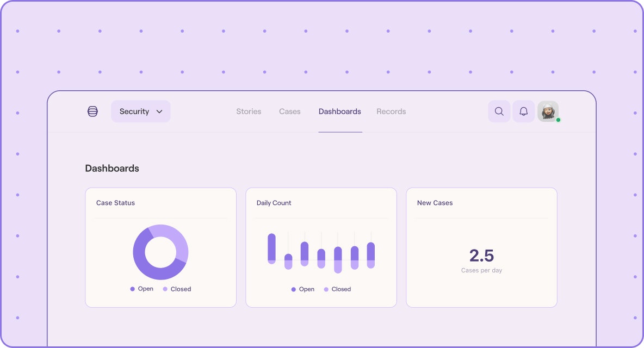Expand the Security dropdown chevron

159,111
